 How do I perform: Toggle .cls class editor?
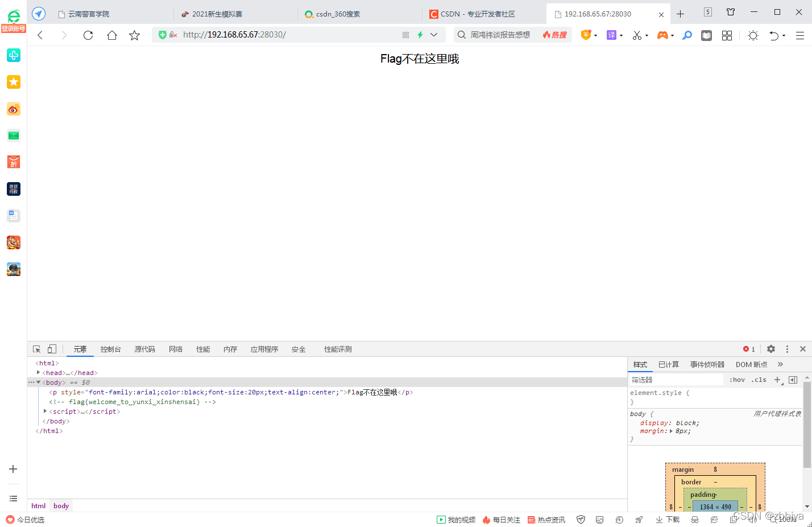pyautogui.click(x=759, y=380)
